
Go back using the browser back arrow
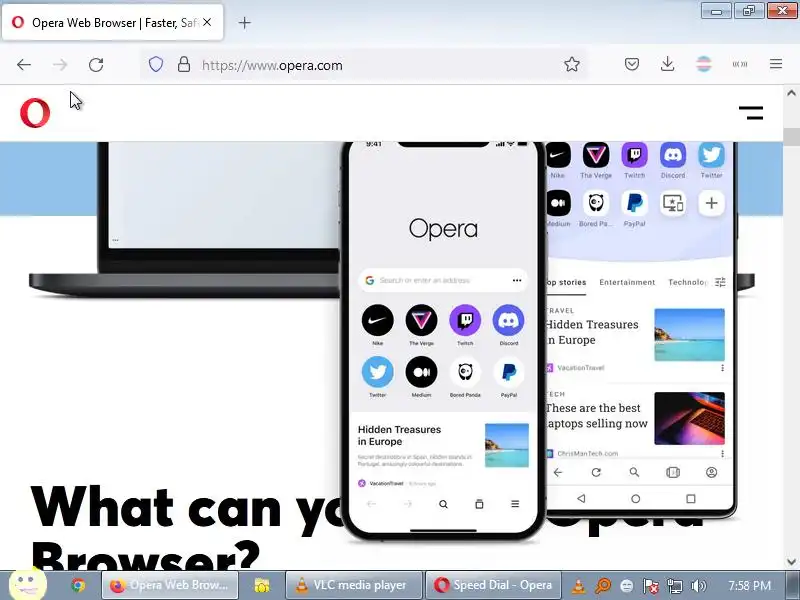pyautogui.click(x=23, y=64)
